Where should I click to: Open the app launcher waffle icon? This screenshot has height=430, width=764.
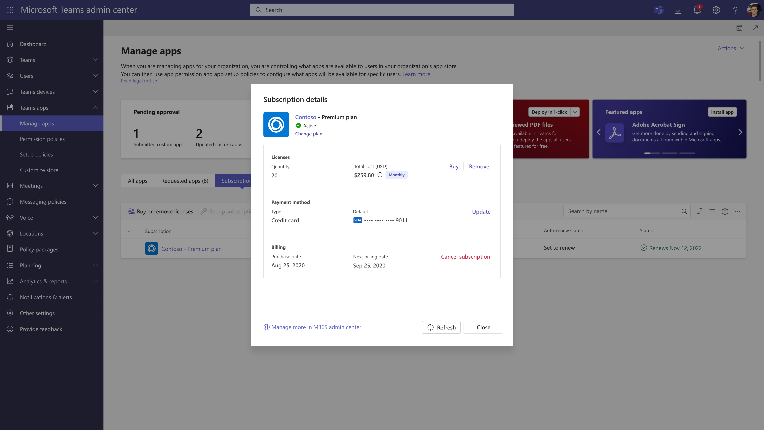(10, 10)
